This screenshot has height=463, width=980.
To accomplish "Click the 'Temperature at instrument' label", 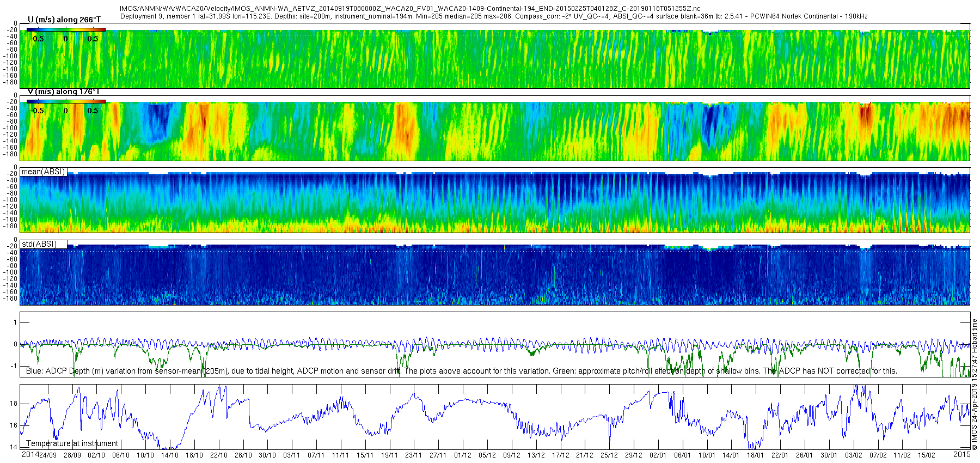I will pyautogui.click(x=72, y=443).
